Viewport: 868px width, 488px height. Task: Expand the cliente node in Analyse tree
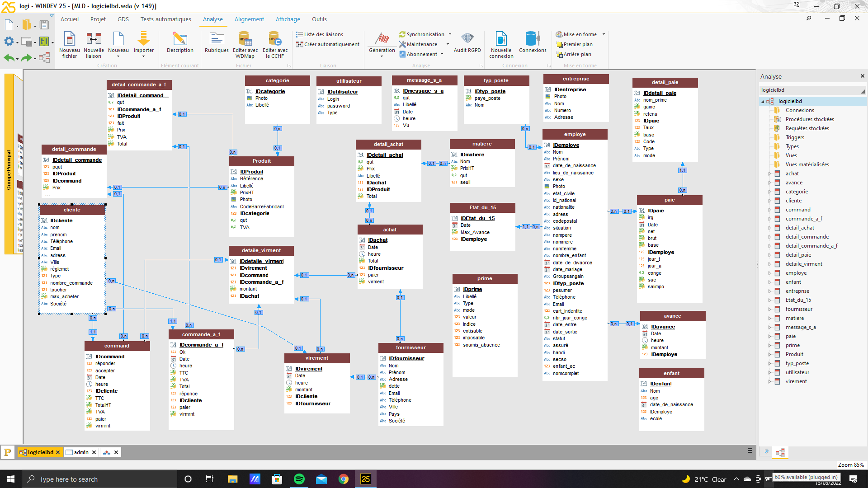pyautogui.click(x=769, y=201)
